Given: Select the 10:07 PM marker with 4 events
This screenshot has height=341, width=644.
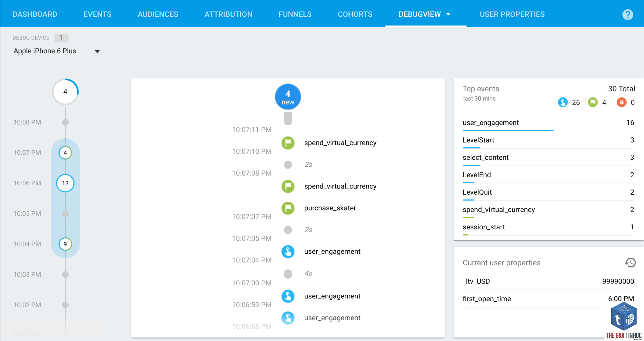Looking at the screenshot, I should [x=65, y=153].
